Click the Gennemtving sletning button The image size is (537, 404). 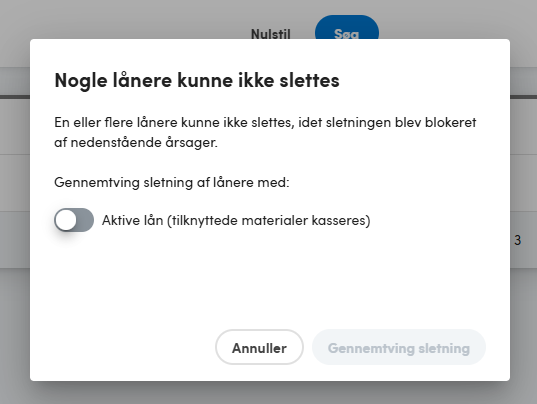[x=399, y=347]
